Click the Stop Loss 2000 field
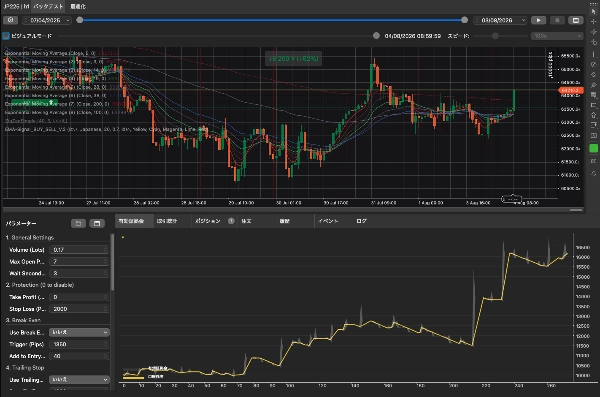Screen dimensions: 600x397 pyautogui.click(x=79, y=309)
